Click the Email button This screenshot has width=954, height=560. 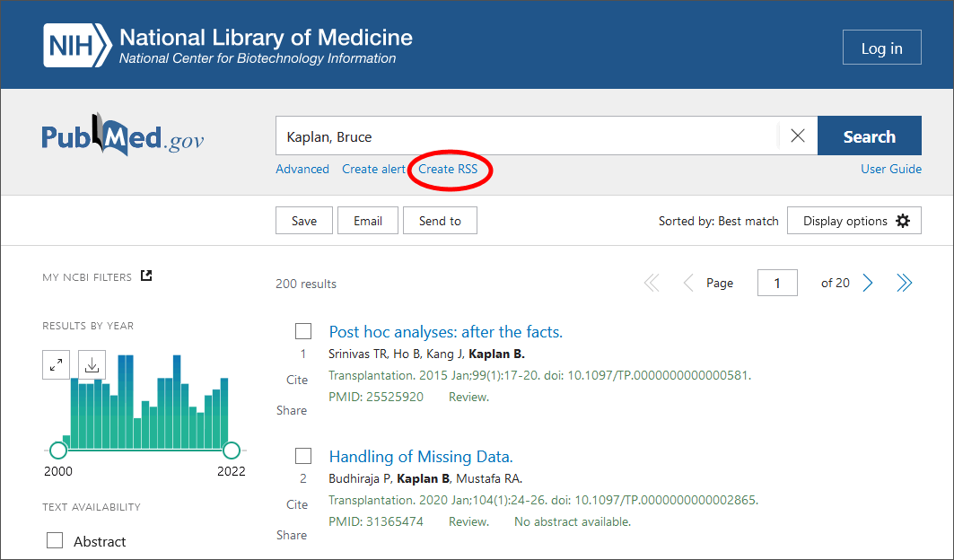coord(367,221)
